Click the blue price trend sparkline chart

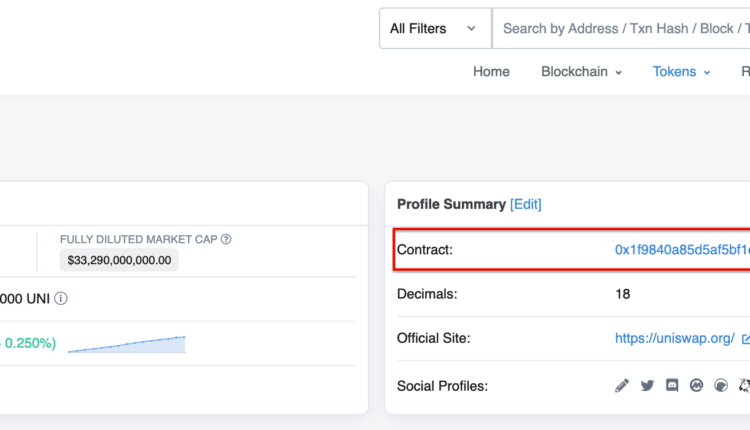coord(127,344)
